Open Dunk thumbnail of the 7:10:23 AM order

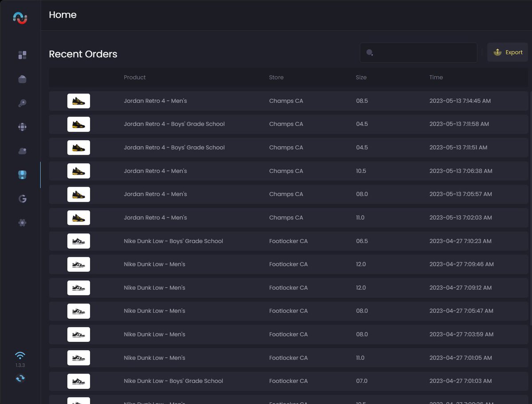[78, 241]
